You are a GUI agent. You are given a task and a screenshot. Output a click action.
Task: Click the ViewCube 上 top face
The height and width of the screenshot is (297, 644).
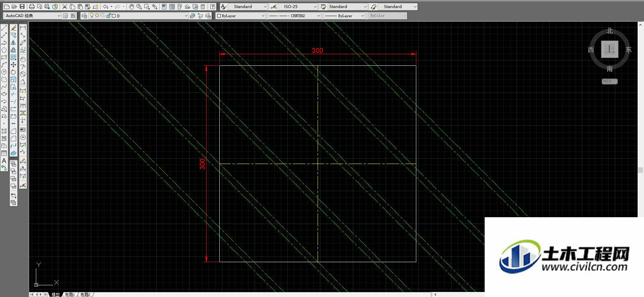click(609, 49)
